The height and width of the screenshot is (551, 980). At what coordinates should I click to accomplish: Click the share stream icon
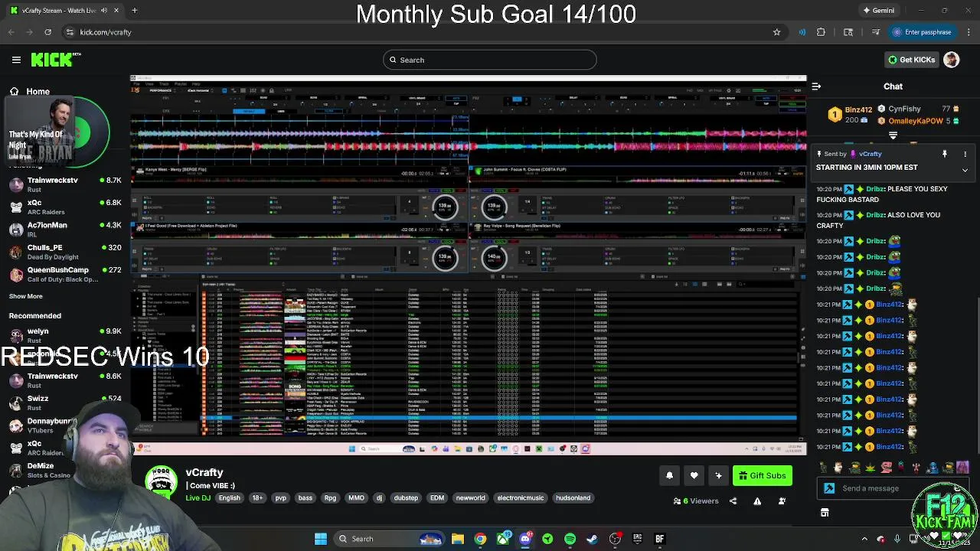(x=733, y=501)
